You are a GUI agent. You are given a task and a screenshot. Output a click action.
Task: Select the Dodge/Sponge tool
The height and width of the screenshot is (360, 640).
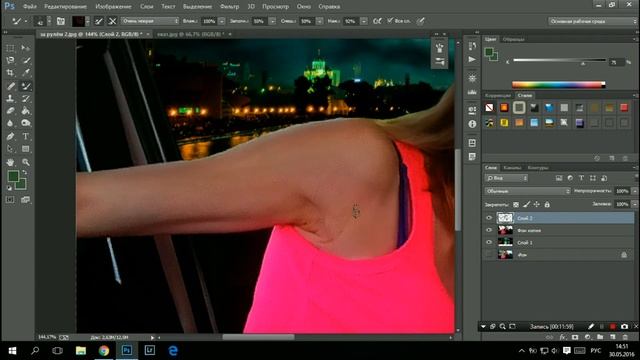click(x=25, y=123)
